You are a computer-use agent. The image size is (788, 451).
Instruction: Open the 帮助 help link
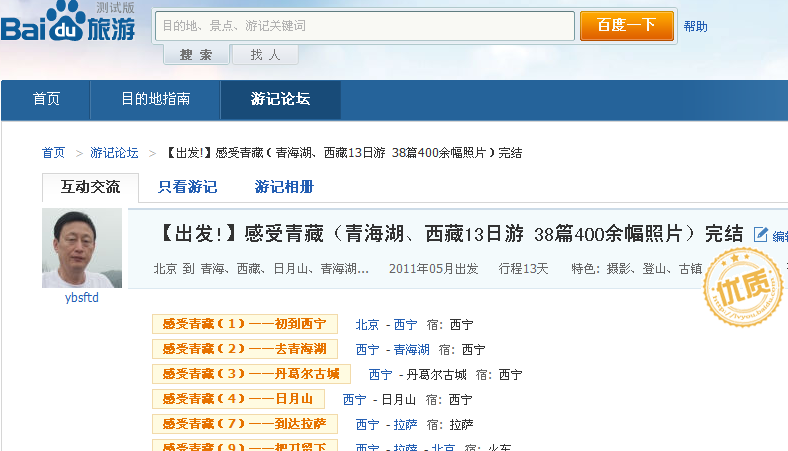click(x=695, y=26)
